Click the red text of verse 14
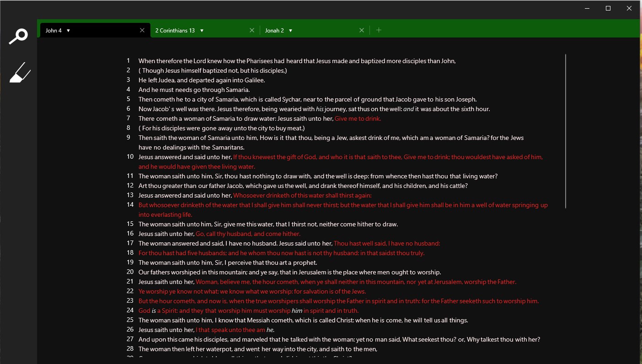642x364 pixels. pyautogui.click(x=320, y=205)
